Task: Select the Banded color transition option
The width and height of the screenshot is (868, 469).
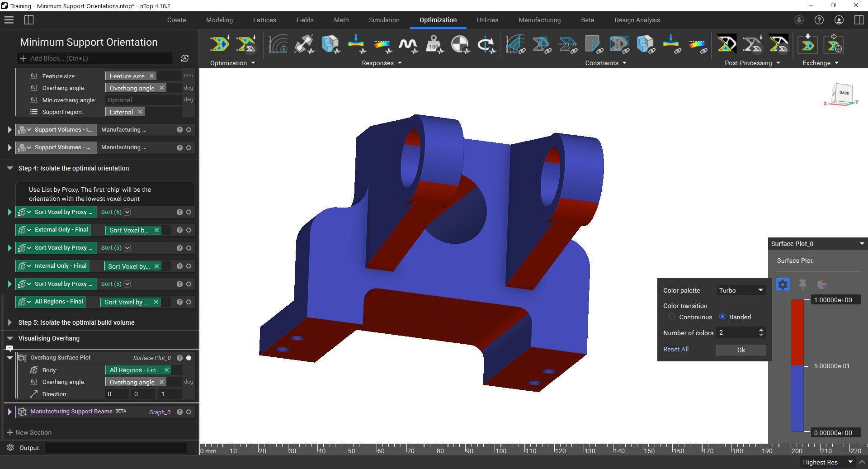Action: (722, 317)
